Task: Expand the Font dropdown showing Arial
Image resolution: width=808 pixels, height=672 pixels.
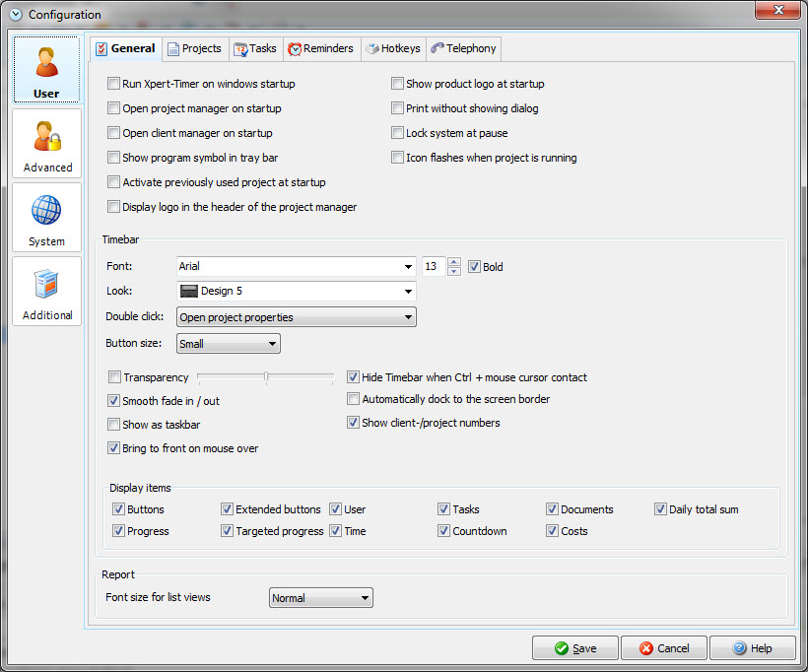Action: click(x=408, y=267)
